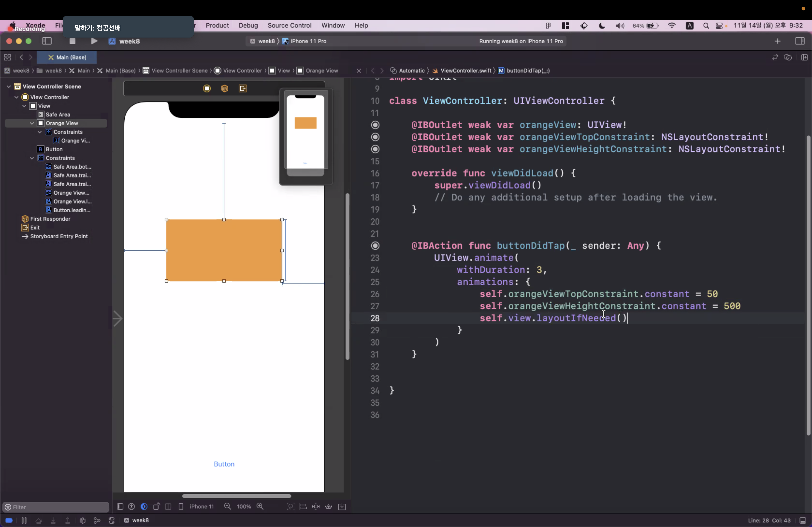
Task: Click View Controller icon in scene dock
Action: (x=207, y=89)
